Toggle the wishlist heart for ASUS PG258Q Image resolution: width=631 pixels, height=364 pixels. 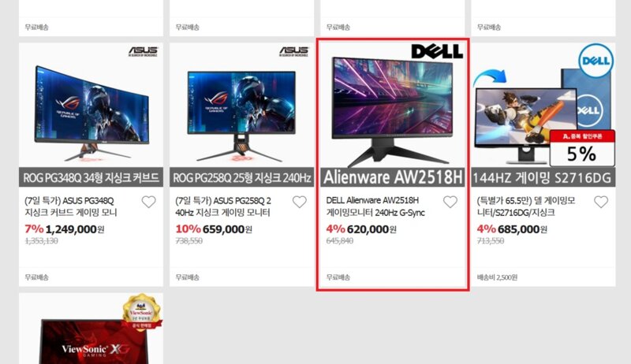click(x=300, y=202)
